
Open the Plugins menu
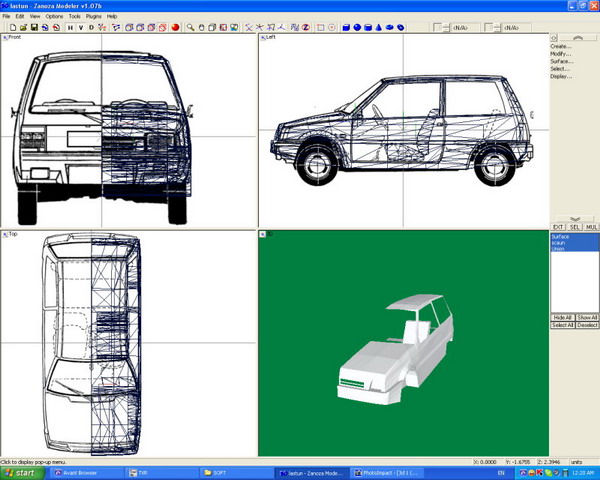click(94, 16)
